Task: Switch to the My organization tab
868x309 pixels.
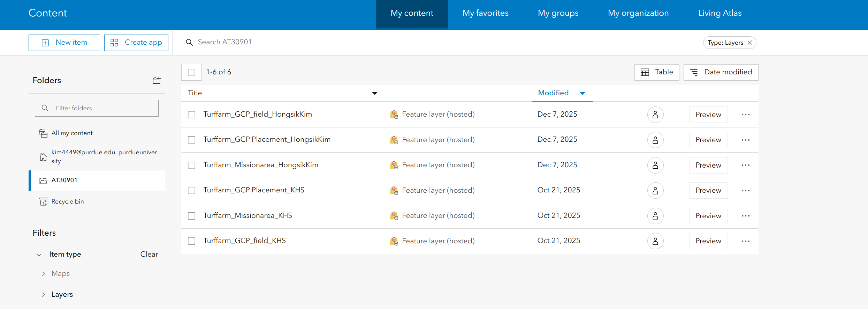Action: [638, 13]
